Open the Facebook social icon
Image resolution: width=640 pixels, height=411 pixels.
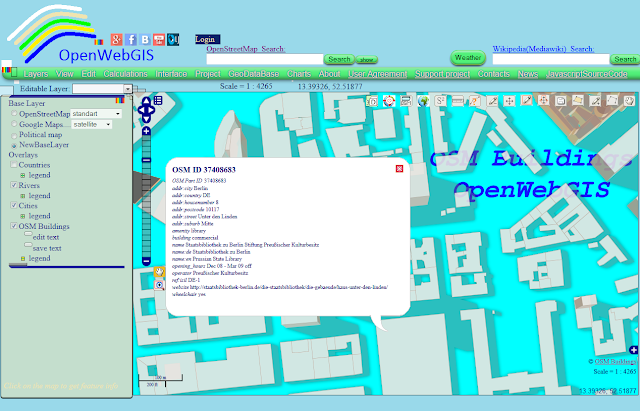(131, 40)
